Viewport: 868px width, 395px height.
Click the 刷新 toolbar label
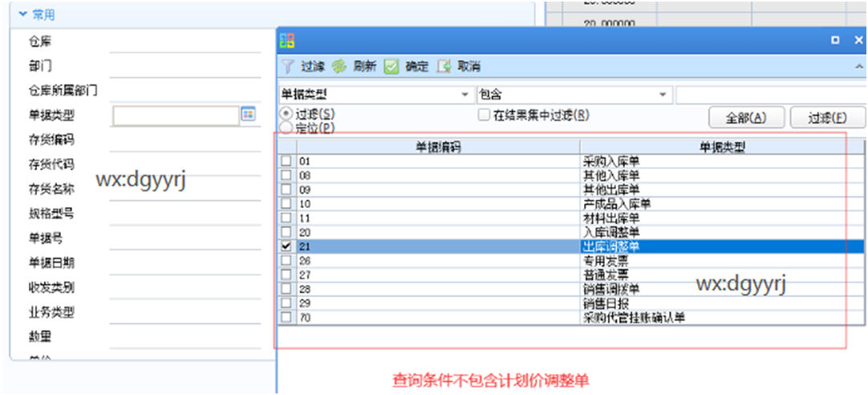click(x=364, y=67)
